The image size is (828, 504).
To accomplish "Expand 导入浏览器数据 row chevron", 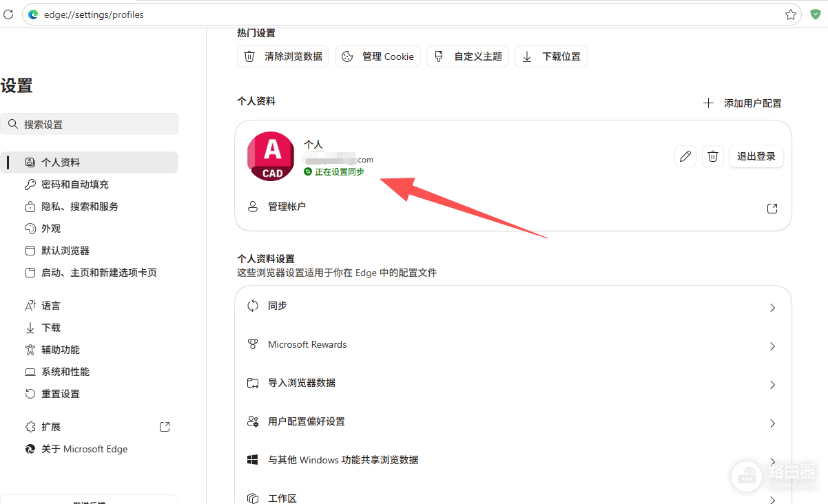I will (x=772, y=385).
